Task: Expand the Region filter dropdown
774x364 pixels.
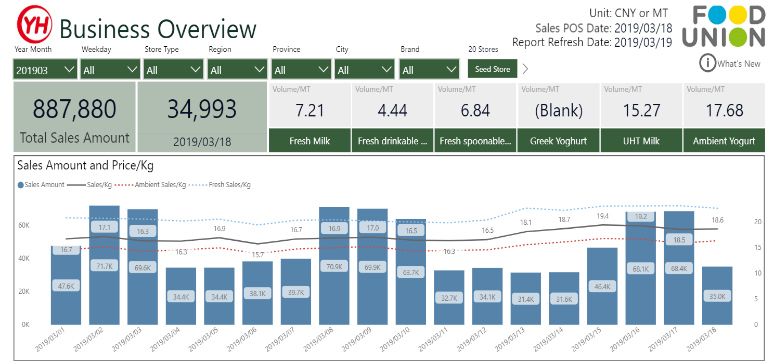Action: [237, 70]
